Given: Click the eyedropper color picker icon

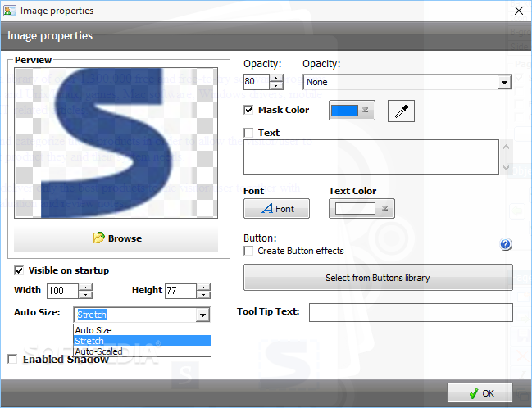Looking at the screenshot, I should coord(401,111).
